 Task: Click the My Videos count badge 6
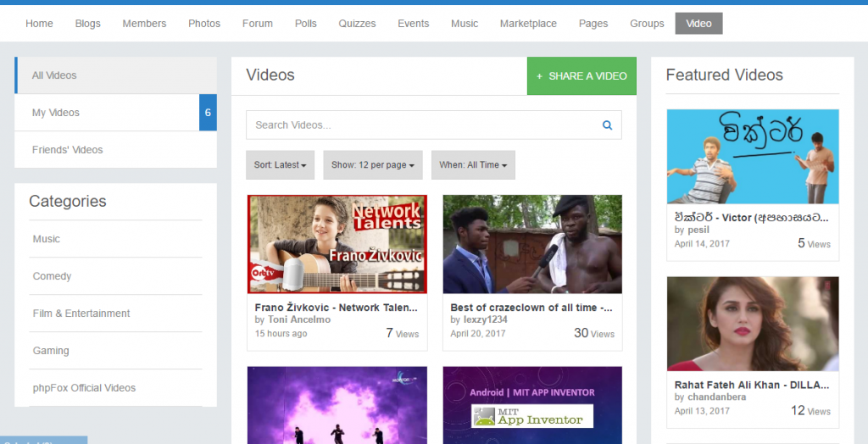[x=209, y=113]
